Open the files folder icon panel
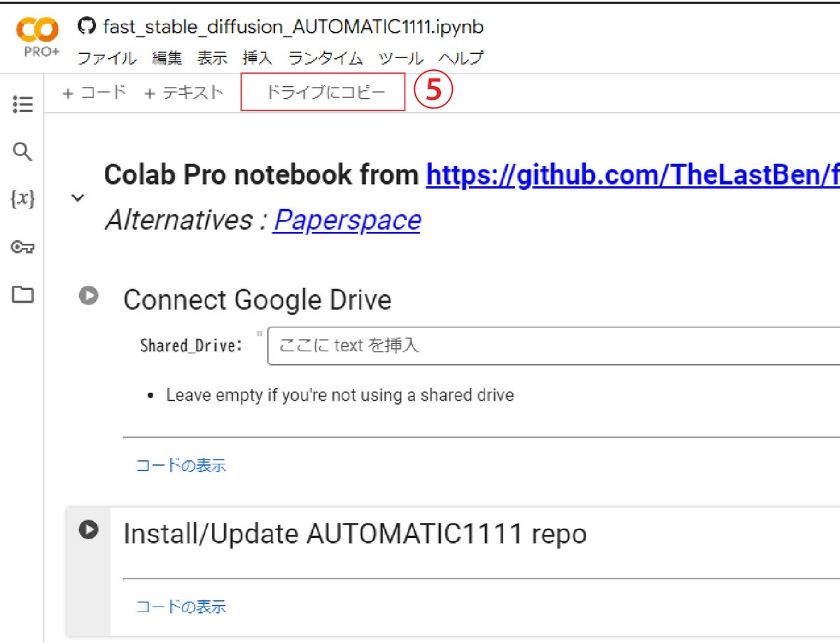840x643 pixels. click(22, 295)
